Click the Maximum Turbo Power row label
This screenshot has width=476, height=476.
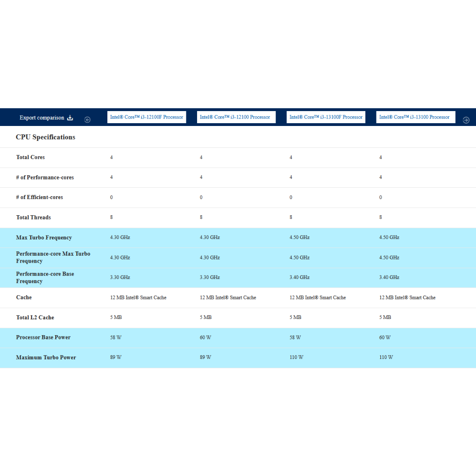[x=46, y=357]
